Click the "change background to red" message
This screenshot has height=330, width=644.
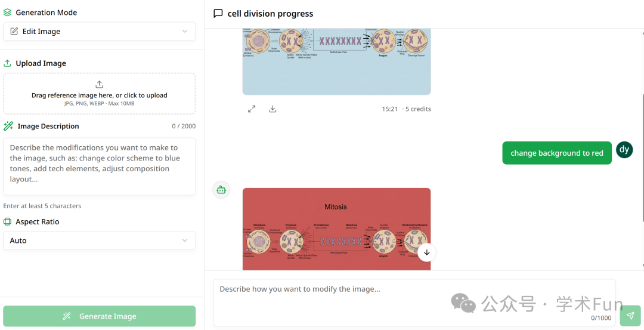[557, 153]
